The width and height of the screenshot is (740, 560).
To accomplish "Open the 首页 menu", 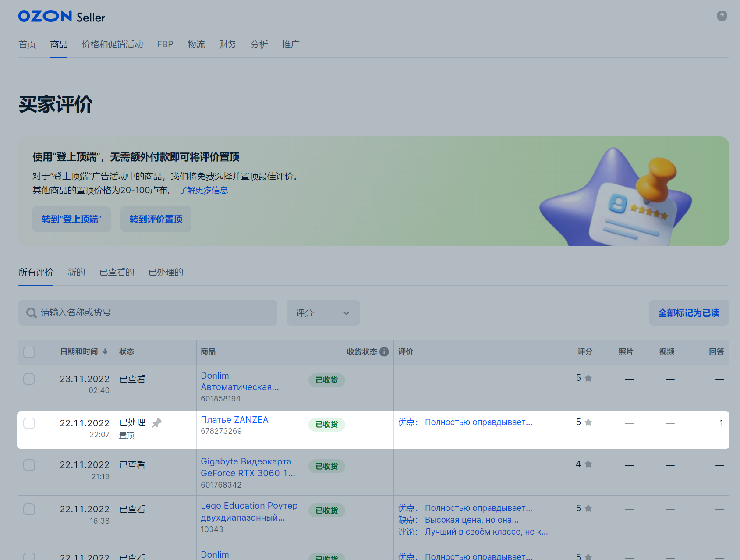I will point(27,44).
